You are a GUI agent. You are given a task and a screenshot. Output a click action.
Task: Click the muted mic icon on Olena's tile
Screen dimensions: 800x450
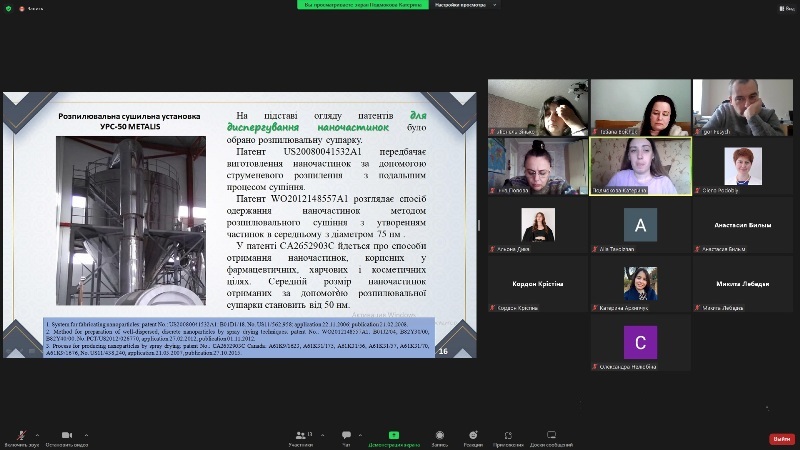[x=698, y=190]
